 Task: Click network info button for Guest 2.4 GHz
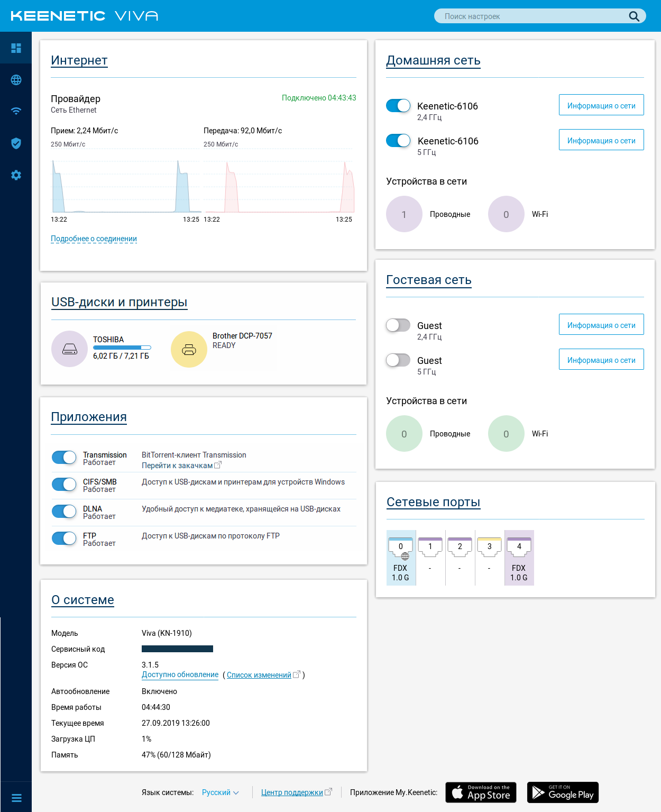[601, 325]
